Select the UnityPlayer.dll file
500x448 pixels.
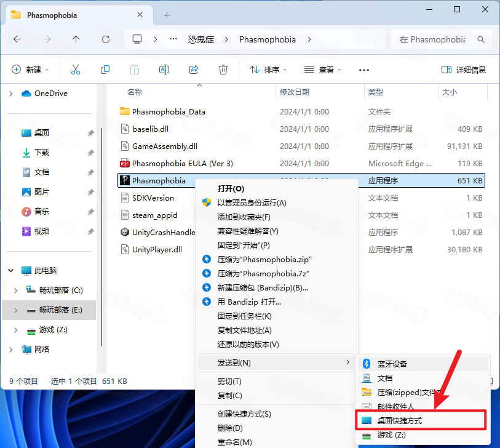point(157,249)
